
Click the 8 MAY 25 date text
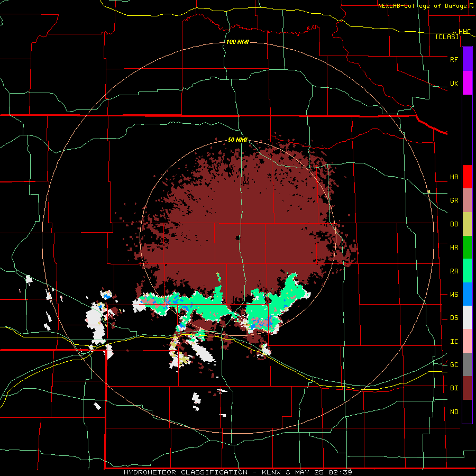tap(306, 472)
